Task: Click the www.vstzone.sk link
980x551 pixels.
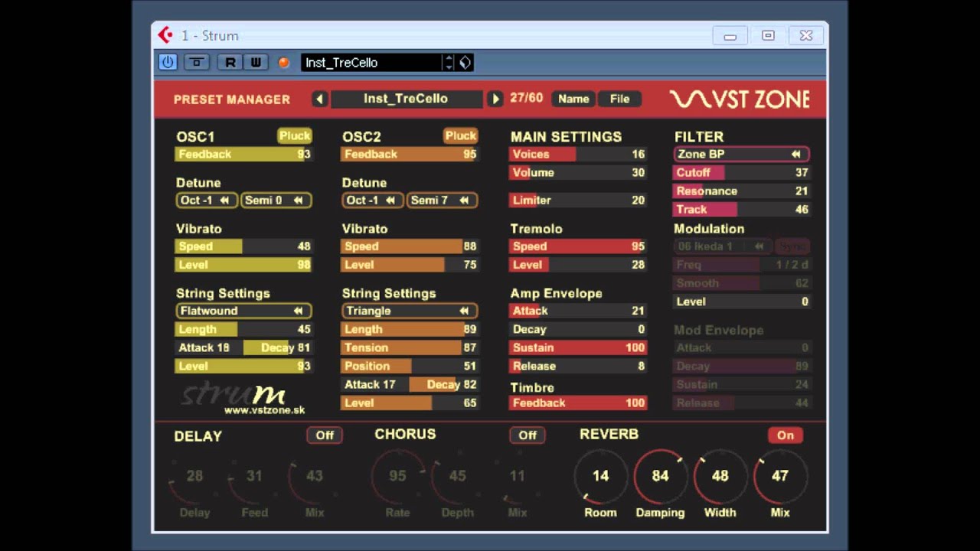Action: click(x=264, y=410)
